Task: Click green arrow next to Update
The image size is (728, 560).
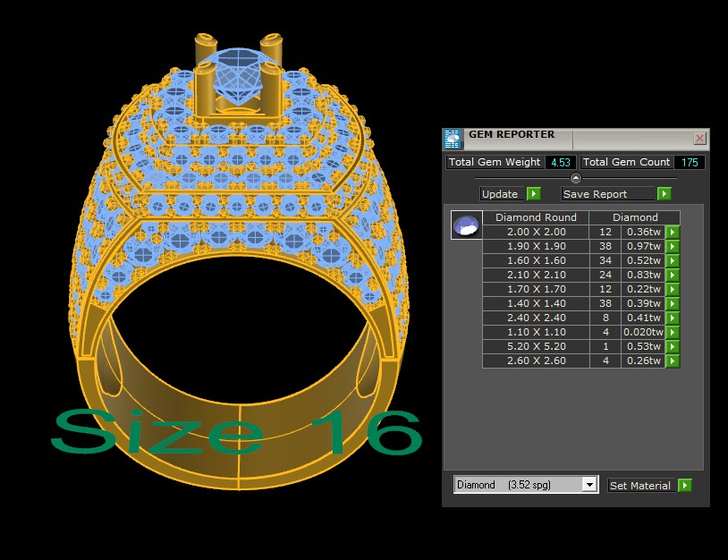Action: (x=533, y=194)
